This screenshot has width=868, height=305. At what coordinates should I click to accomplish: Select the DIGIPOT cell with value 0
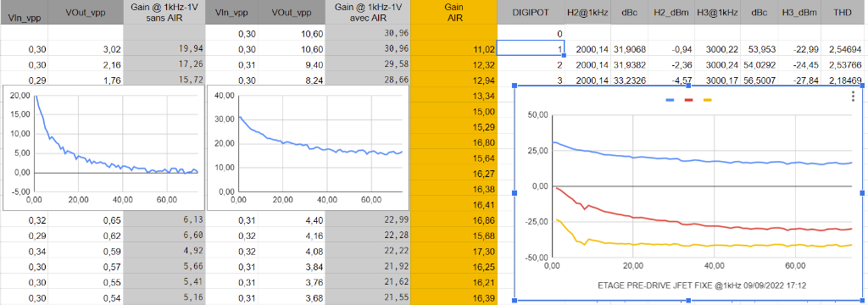pos(531,33)
